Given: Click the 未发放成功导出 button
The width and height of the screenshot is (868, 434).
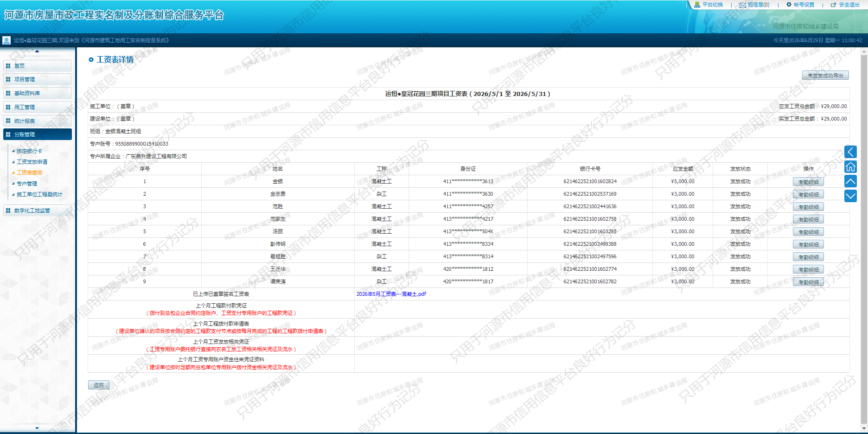Looking at the screenshot, I should coord(825,75).
